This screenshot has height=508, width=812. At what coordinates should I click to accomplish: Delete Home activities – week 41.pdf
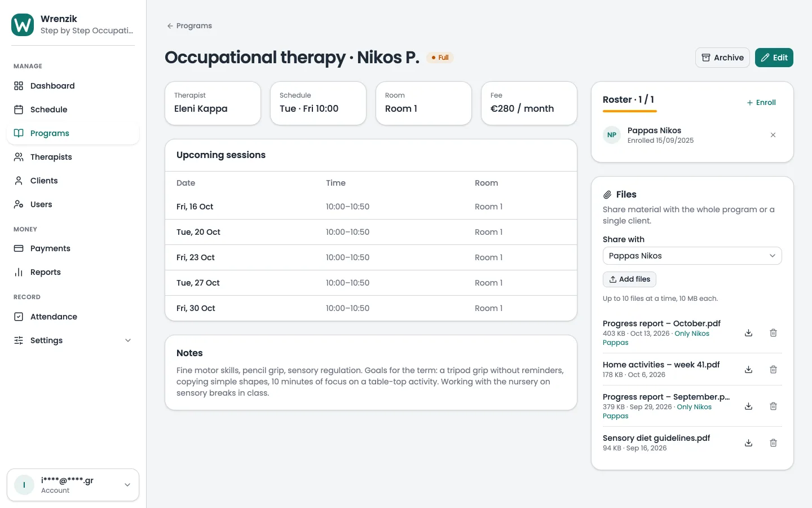(x=774, y=370)
